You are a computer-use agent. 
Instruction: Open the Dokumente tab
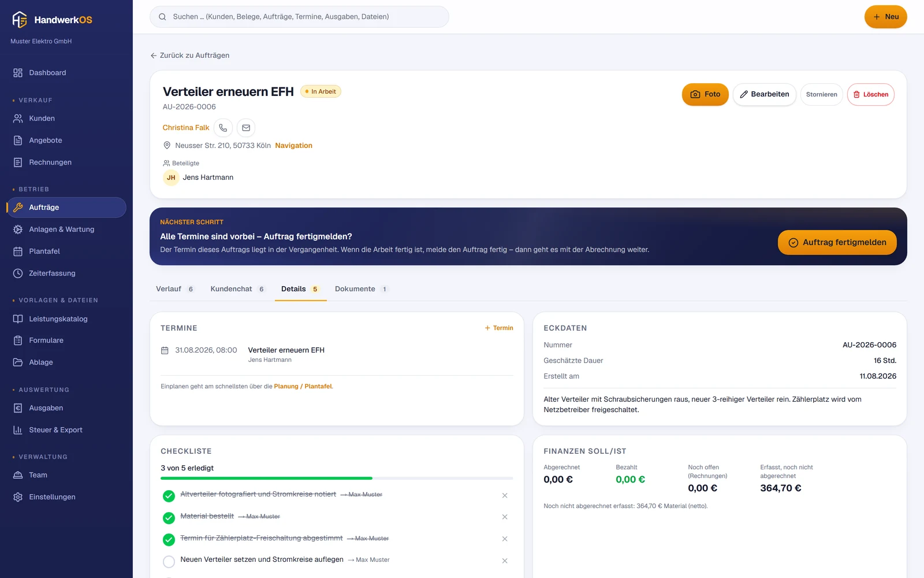(361, 289)
